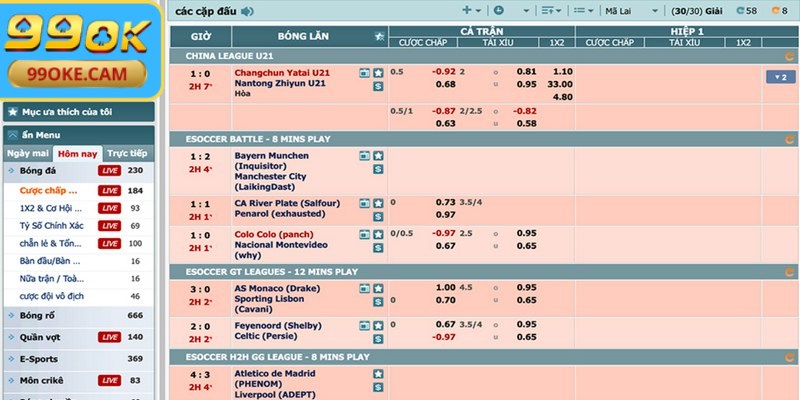Favorite the AS Monaco (Drake) match star

tap(378, 289)
